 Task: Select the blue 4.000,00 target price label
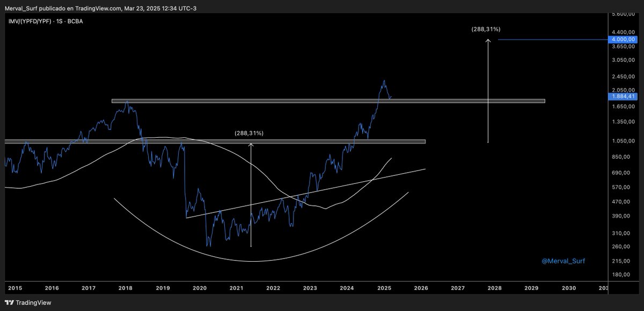click(622, 39)
